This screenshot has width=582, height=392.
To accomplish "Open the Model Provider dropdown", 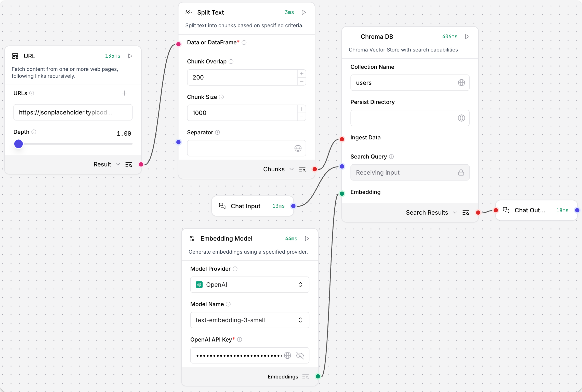I will [x=250, y=284].
